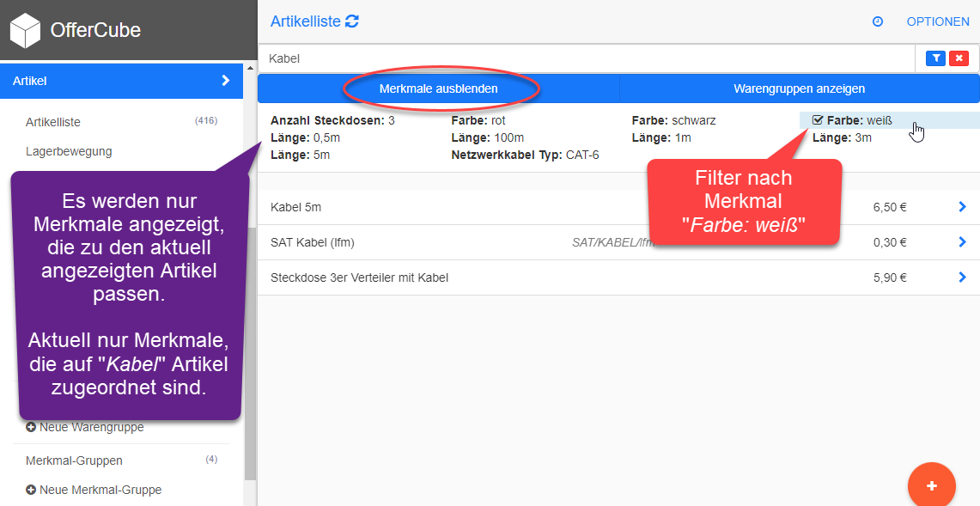Image resolution: width=980 pixels, height=506 pixels.
Task: Filter by Länge: 5m
Action: point(300,155)
